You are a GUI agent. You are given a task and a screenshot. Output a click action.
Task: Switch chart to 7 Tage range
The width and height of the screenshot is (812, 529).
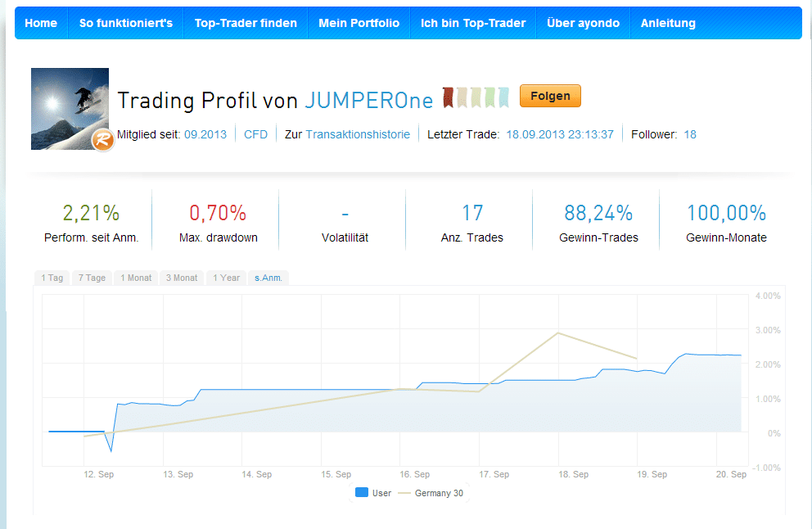92,278
